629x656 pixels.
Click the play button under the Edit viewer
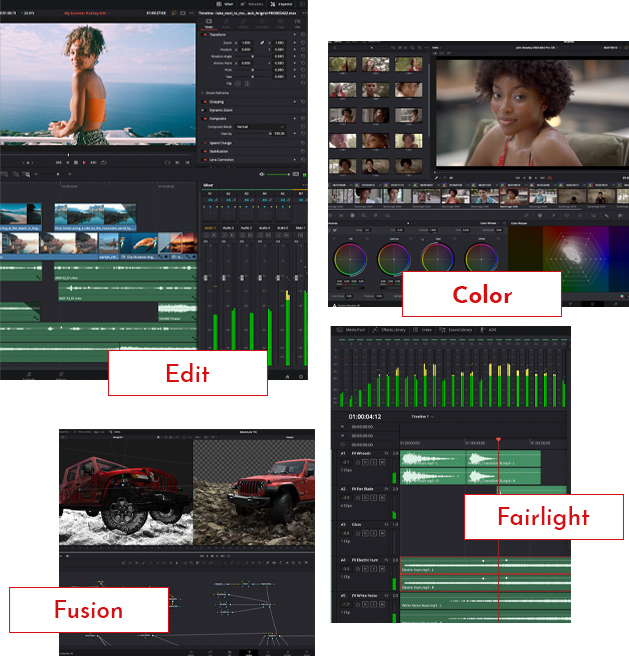84,162
